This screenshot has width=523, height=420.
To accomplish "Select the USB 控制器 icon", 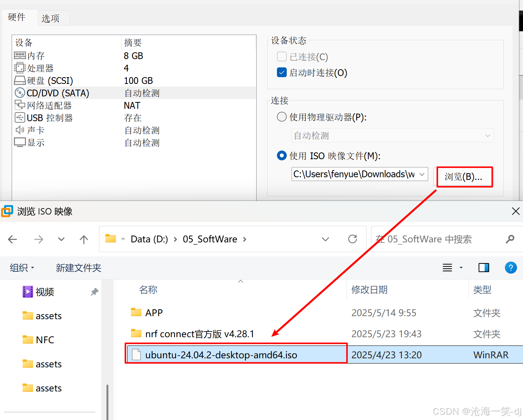I will coord(20,117).
